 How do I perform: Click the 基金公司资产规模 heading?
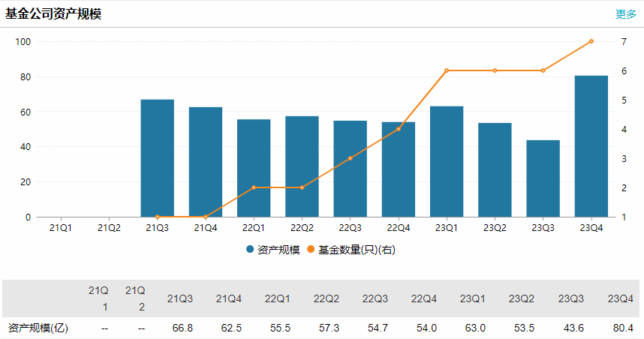[53, 14]
